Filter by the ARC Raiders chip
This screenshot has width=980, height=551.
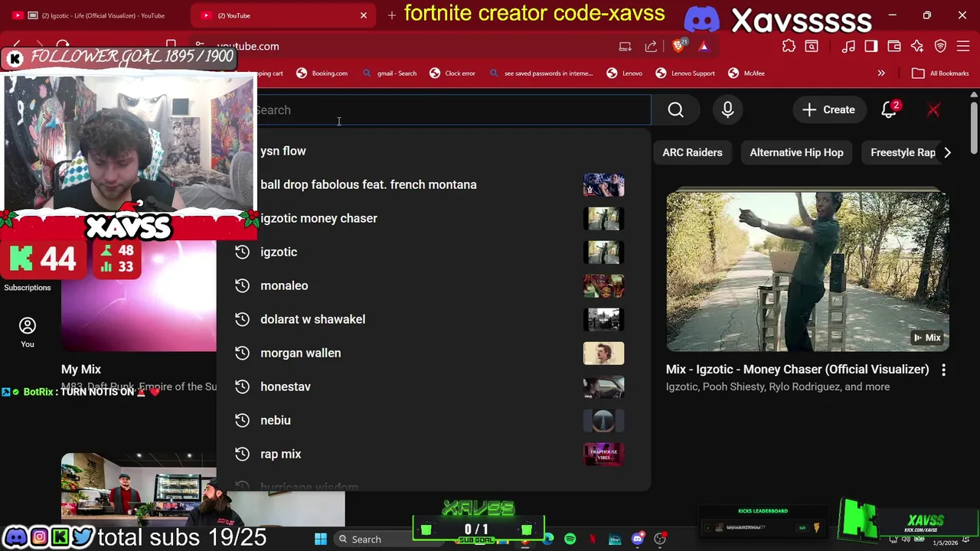692,152
